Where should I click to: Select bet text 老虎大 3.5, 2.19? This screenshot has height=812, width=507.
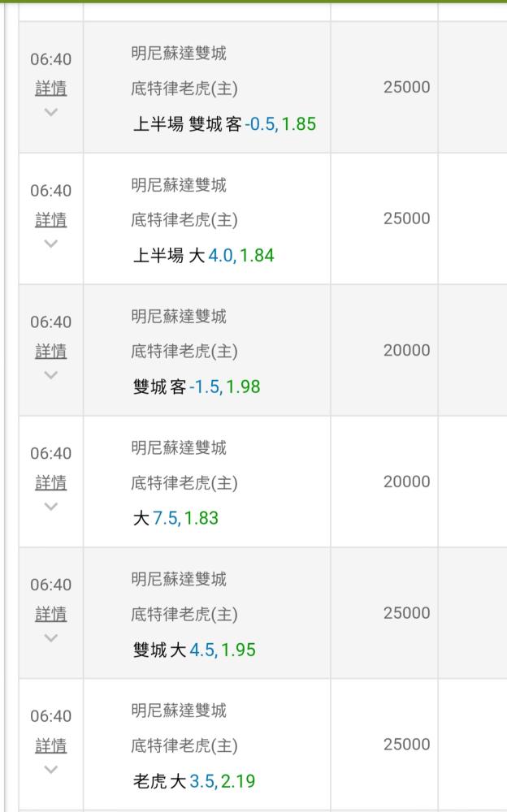click(194, 781)
